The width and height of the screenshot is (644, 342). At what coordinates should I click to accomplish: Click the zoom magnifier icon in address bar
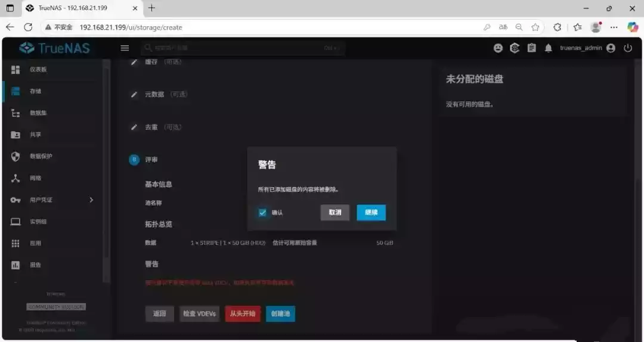[x=519, y=27]
